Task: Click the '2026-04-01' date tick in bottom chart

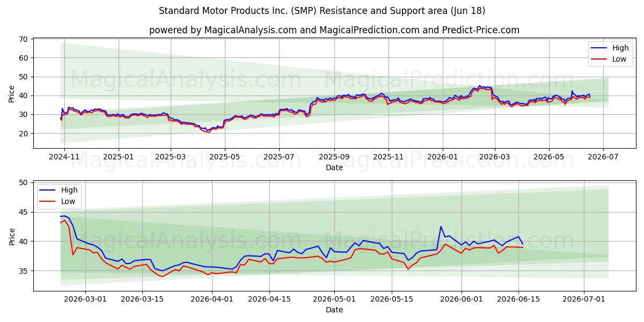Action: pyautogui.click(x=212, y=299)
